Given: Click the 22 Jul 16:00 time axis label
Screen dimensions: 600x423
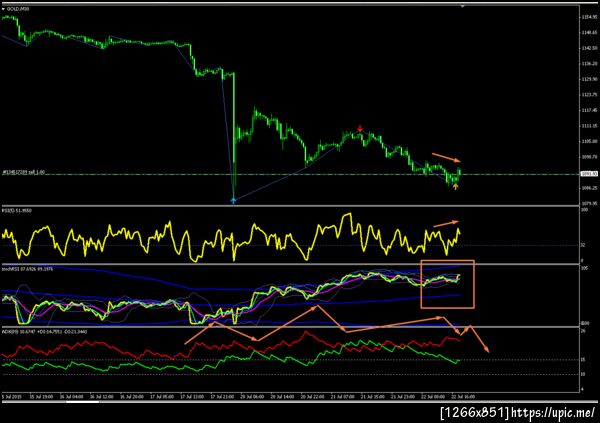Looking at the screenshot, I should (463, 397).
